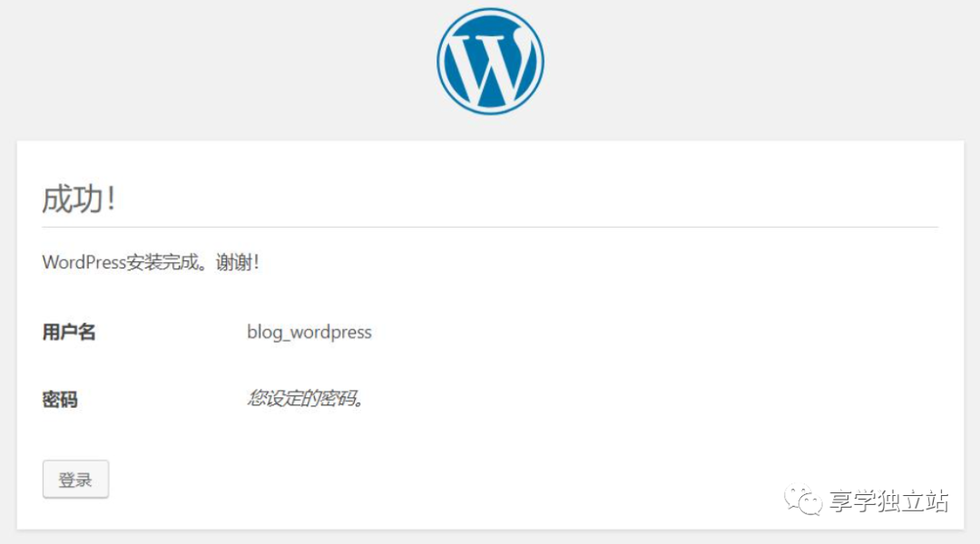The height and width of the screenshot is (544, 980).
Task: Click the 名 character in 用户名 label
Action: (87, 332)
